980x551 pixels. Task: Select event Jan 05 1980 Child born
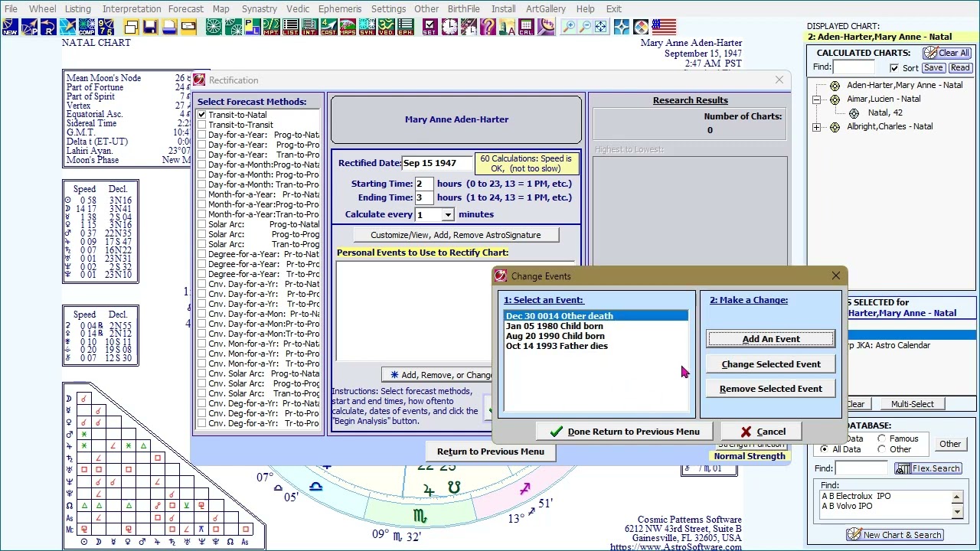596,326
